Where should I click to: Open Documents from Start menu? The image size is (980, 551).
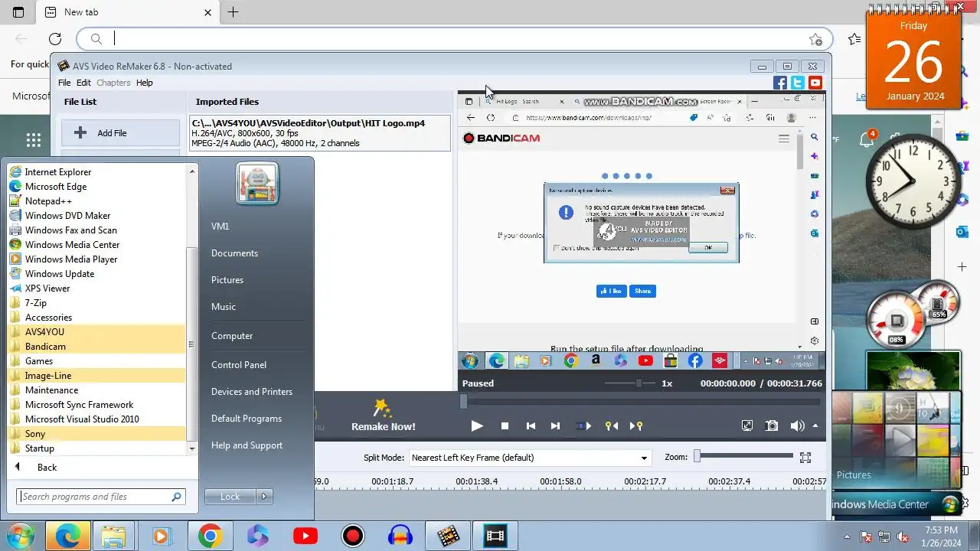point(234,253)
